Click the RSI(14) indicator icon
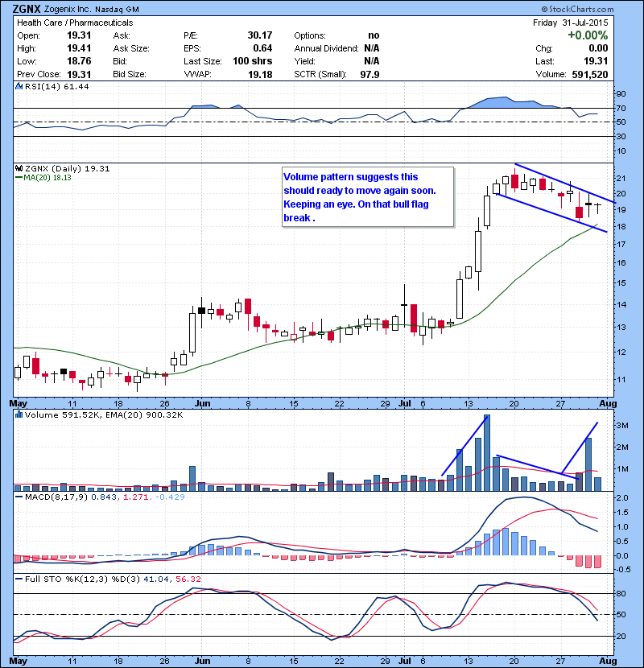Screen dimensions: 644x668 [x=19, y=86]
